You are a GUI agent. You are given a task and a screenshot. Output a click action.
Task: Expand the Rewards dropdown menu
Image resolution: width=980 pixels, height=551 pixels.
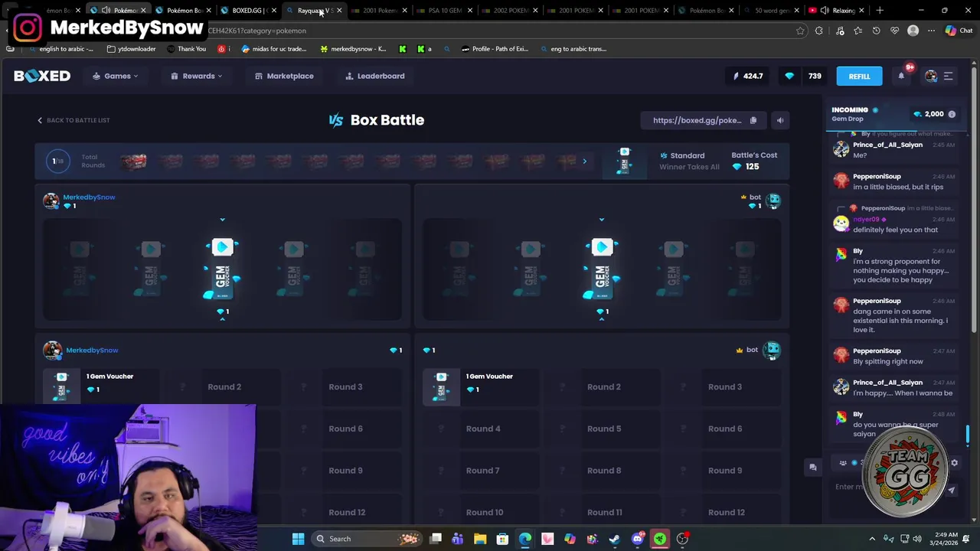pyautogui.click(x=197, y=76)
